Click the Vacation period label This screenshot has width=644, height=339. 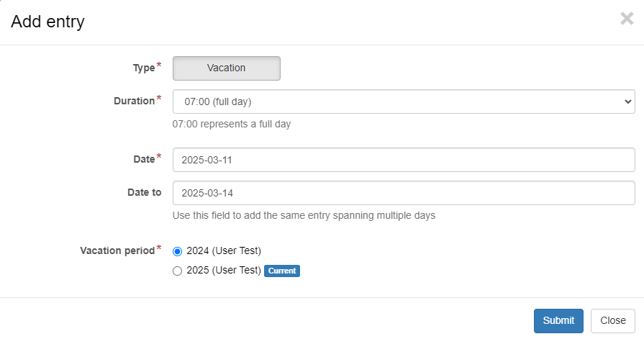117,251
